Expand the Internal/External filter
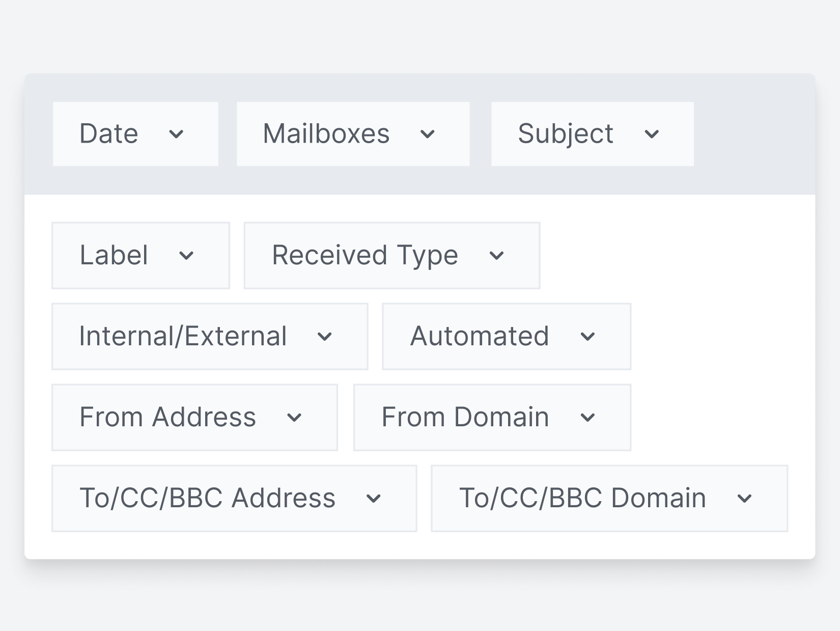The width and height of the screenshot is (840, 631). [209, 336]
